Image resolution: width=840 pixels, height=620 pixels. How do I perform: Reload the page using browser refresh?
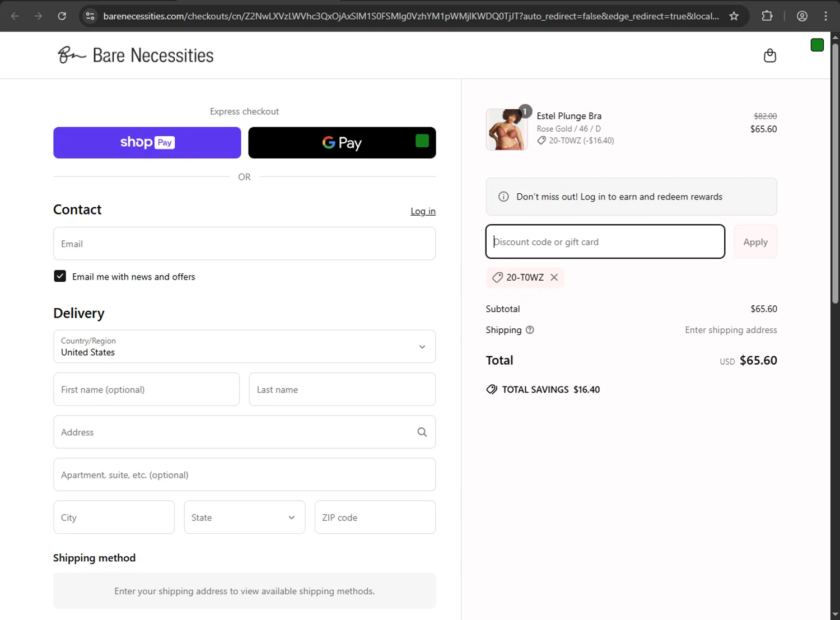pyautogui.click(x=62, y=16)
